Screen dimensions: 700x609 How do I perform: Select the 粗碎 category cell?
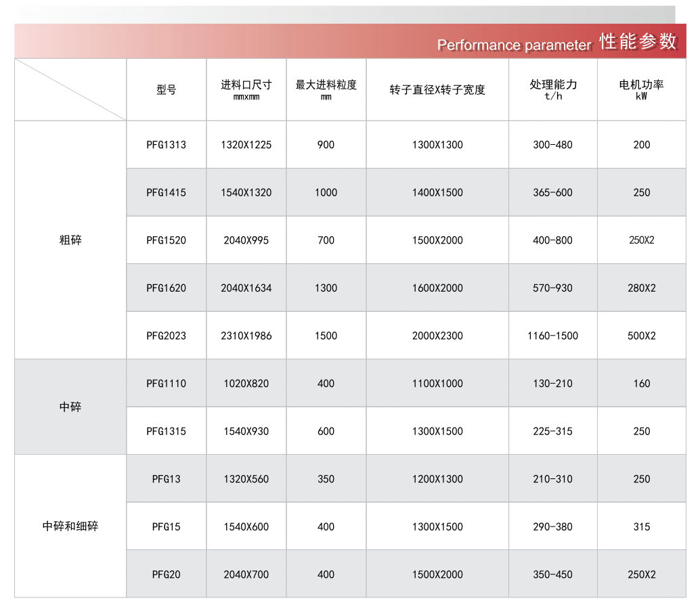coord(70,240)
